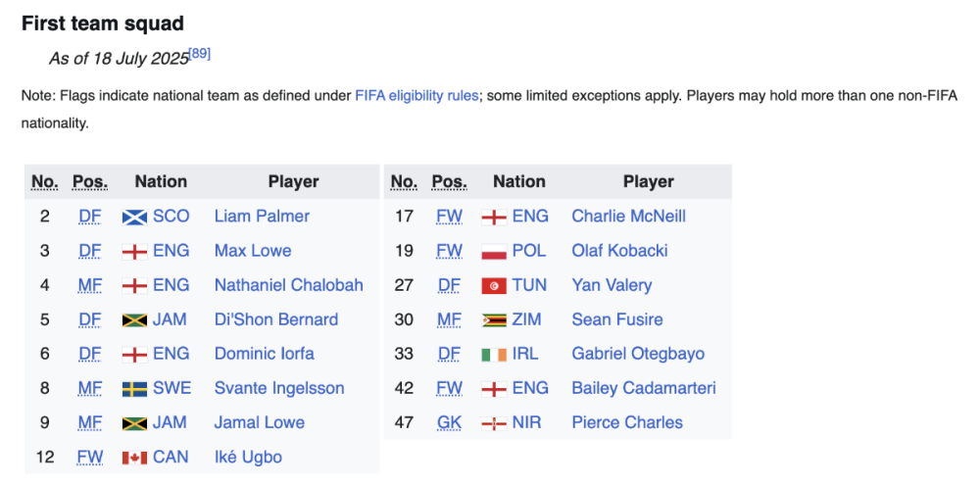Open the FIFA eligibility rules link
The width and height of the screenshot is (980, 486).
[416, 96]
